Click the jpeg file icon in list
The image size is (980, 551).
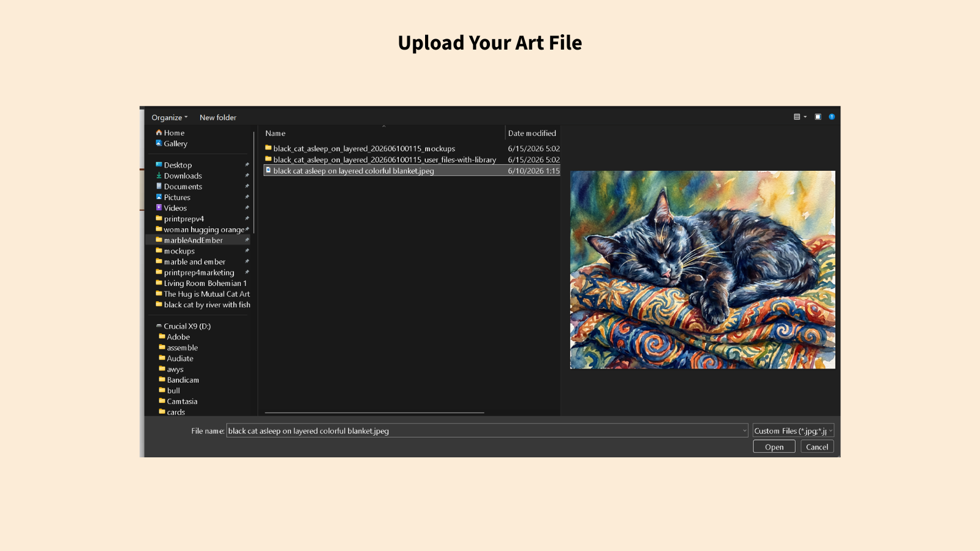[x=268, y=170]
